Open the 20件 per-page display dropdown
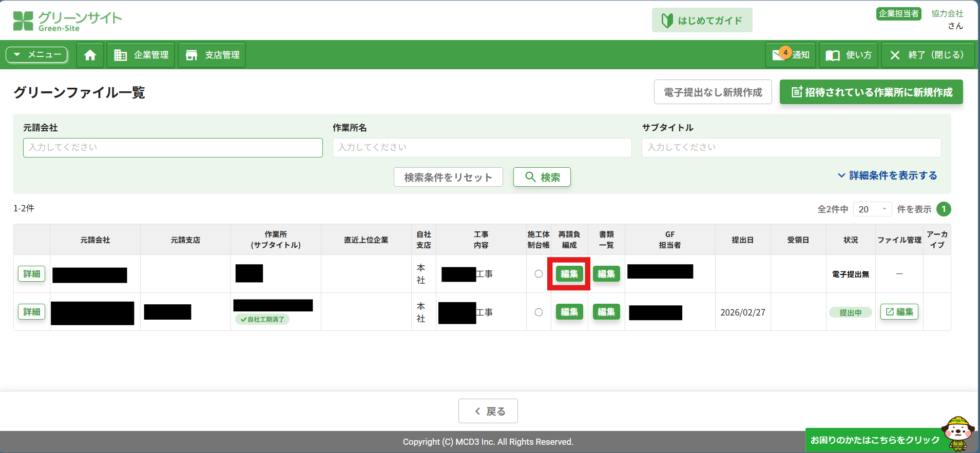The image size is (980, 453). (872, 209)
